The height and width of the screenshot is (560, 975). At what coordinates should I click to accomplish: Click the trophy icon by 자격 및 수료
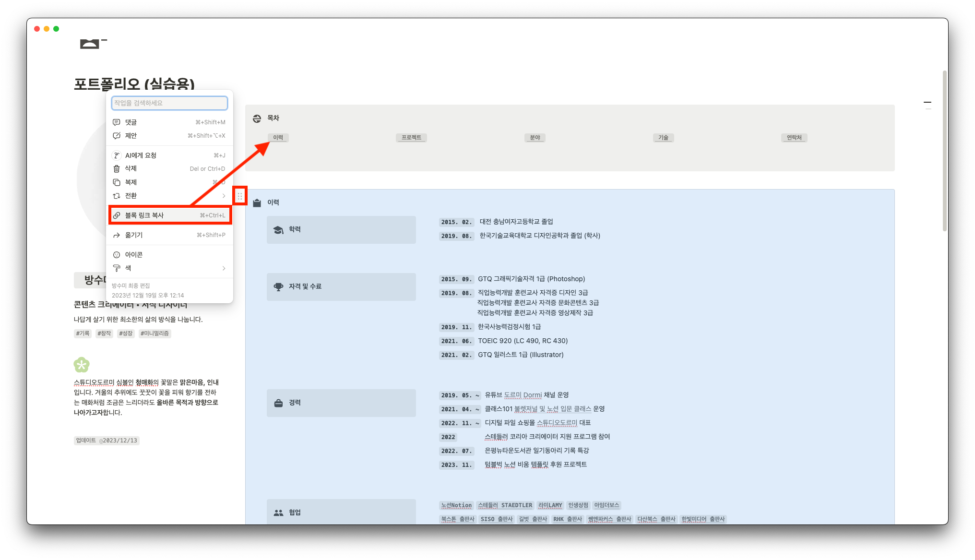tap(278, 286)
